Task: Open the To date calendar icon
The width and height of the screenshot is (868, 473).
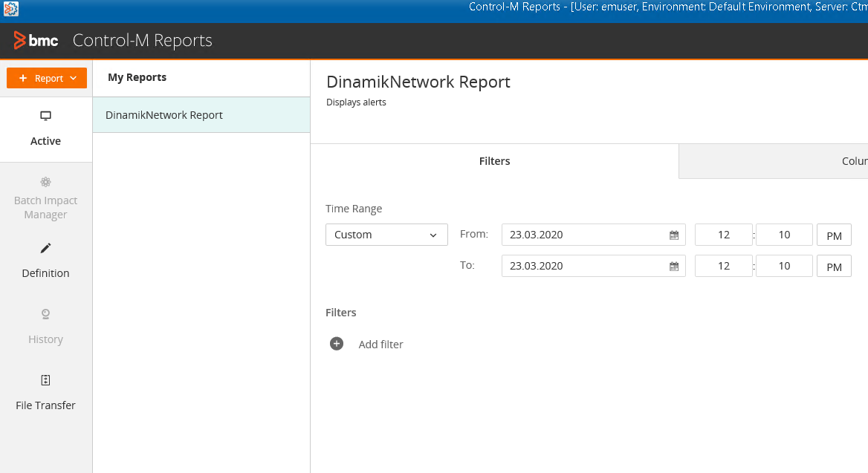Action: click(x=674, y=266)
